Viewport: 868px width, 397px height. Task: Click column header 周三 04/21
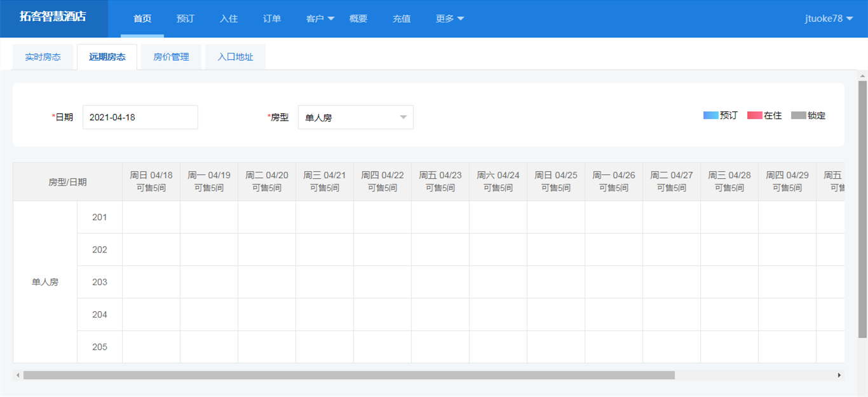pyautogui.click(x=325, y=181)
